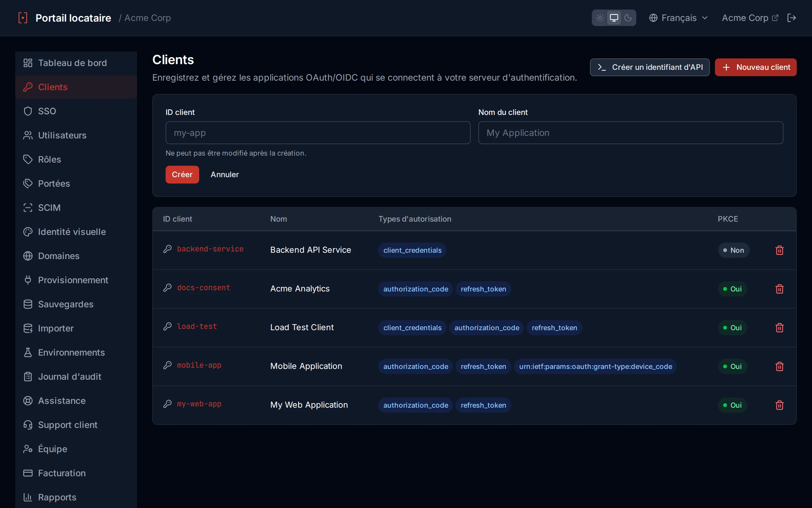This screenshot has width=812, height=508.
Task: Focus the ID client input field
Action: point(318,133)
